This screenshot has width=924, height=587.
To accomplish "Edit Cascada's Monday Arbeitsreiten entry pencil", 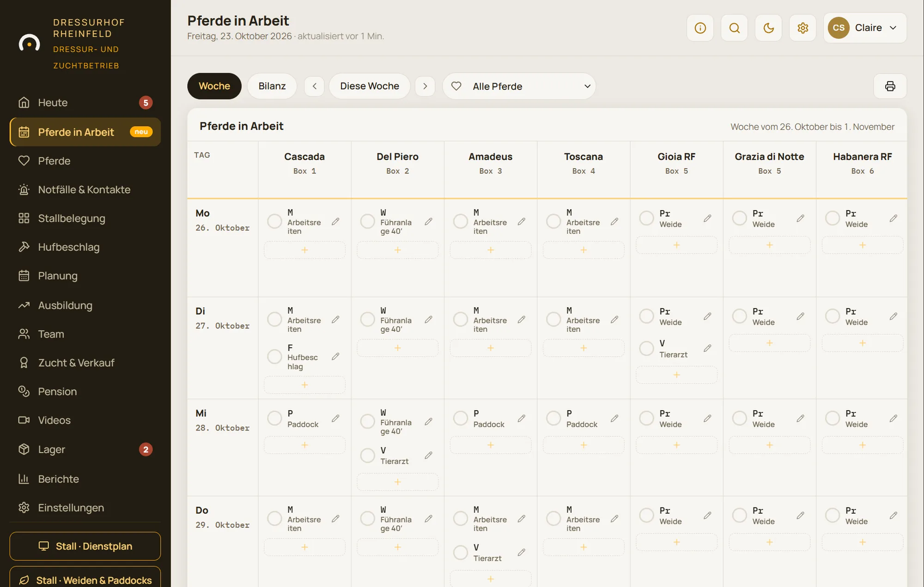I will pos(335,222).
